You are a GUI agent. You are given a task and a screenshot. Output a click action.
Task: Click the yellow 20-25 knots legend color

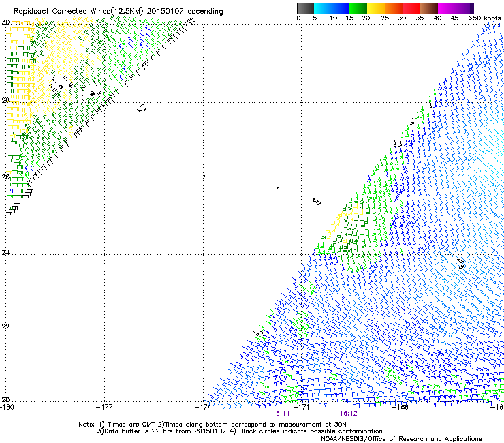point(376,8)
